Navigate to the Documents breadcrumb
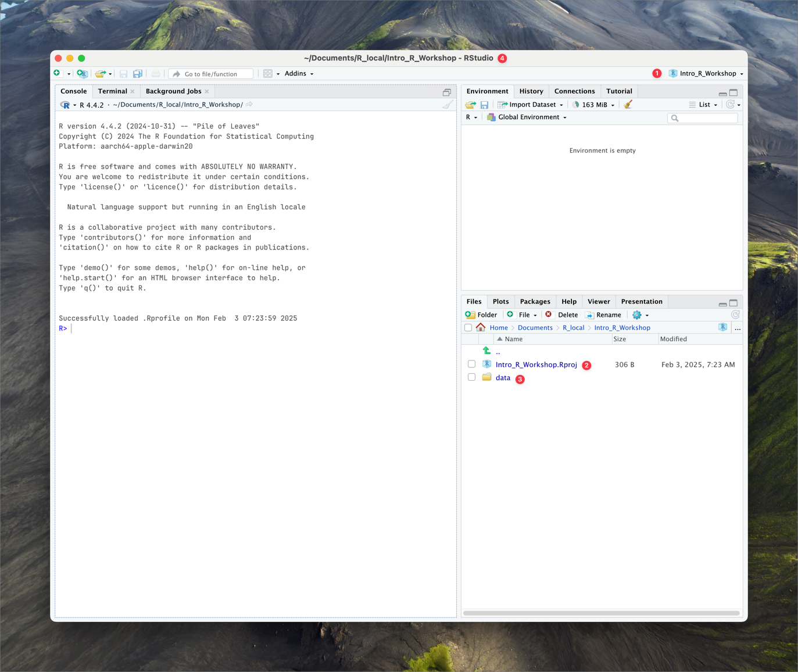The image size is (798, 672). (x=535, y=328)
